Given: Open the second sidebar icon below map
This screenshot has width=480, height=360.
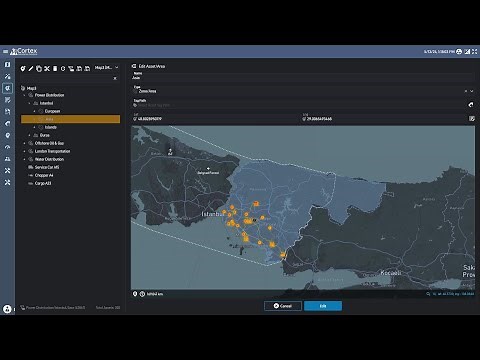Looking at the screenshot, I should 7,76.
